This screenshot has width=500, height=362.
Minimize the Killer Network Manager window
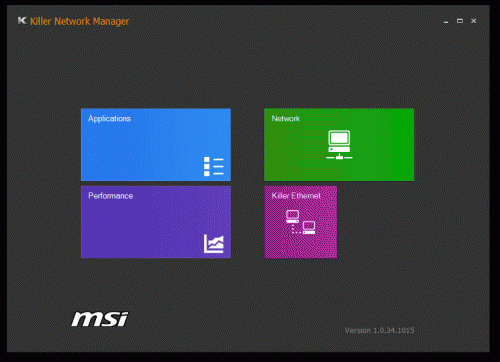tap(446, 21)
